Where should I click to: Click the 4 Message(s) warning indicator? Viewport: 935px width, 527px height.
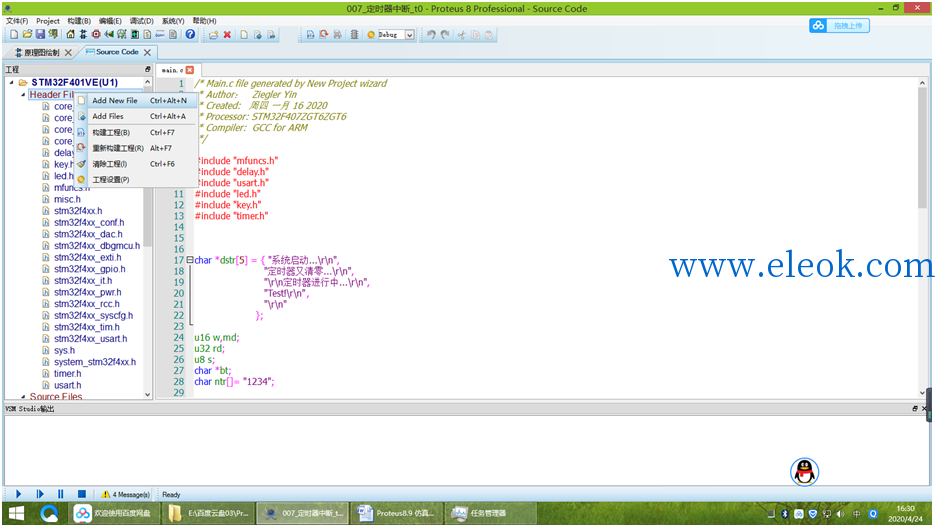pyautogui.click(x=125, y=495)
